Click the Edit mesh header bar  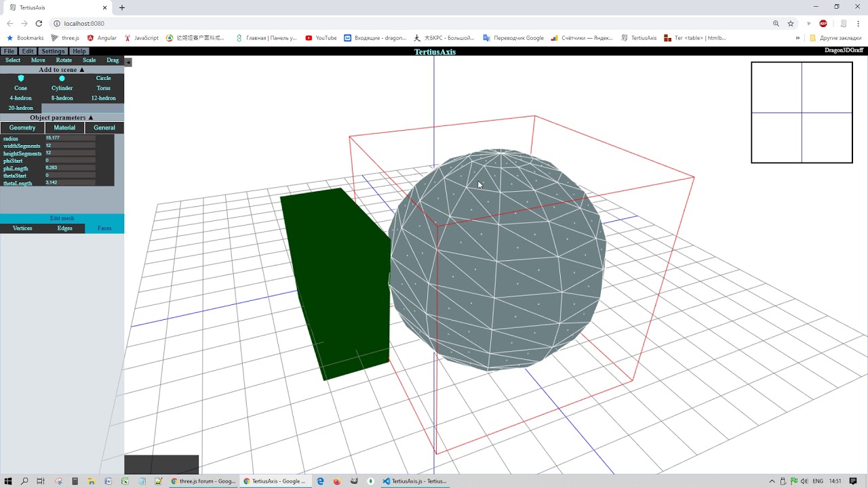(x=62, y=218)
